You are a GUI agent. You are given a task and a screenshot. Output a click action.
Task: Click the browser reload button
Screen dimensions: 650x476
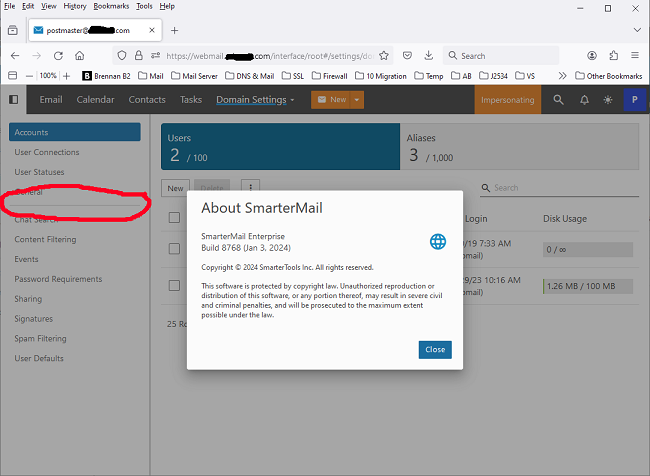tap(59, 56)
